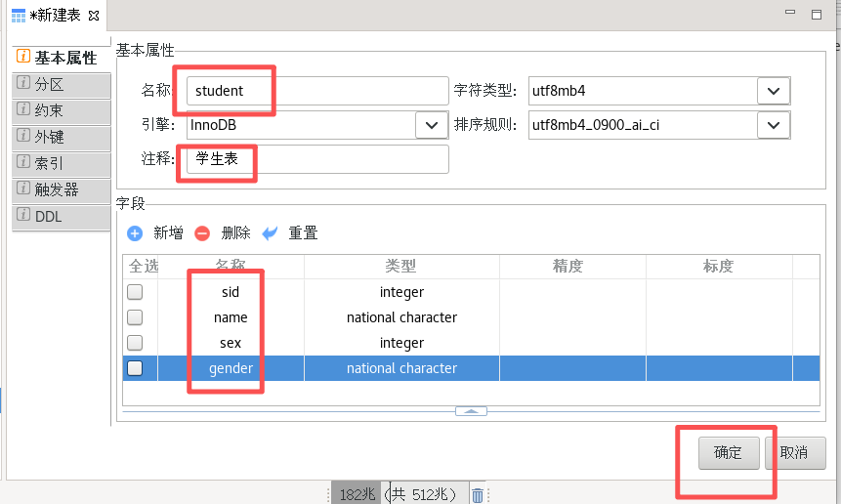Click the table icon on 新建表 tab
Image resolution: width=841 pixels, height=504 pixels.
point(18,16)
